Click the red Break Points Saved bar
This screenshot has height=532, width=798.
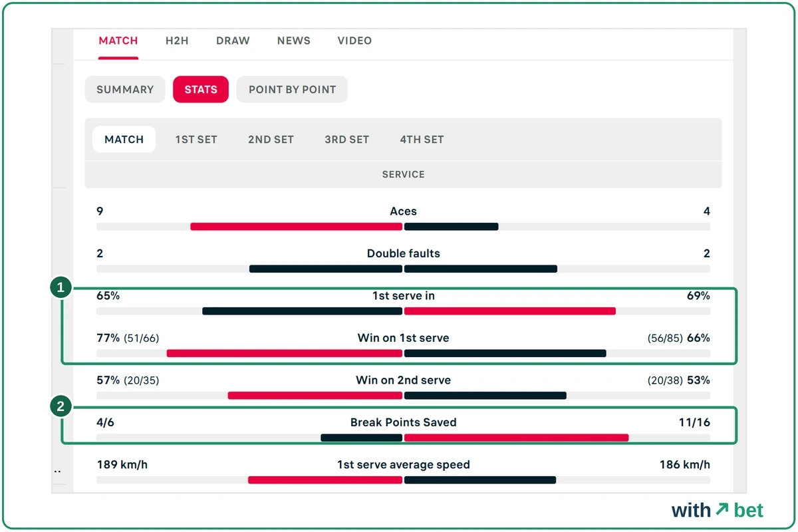coord(517,438)
